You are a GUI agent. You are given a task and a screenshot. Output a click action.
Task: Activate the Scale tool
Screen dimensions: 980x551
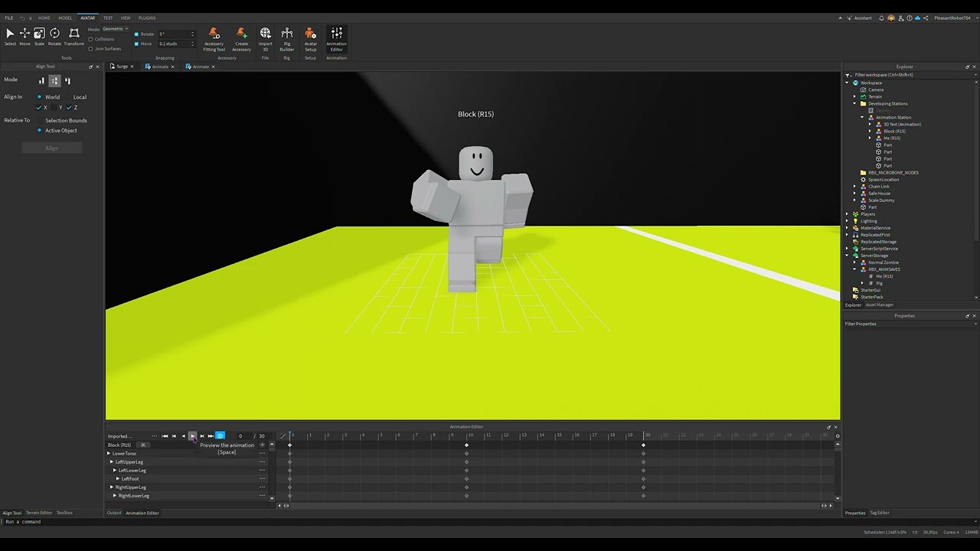coord(39,33)
